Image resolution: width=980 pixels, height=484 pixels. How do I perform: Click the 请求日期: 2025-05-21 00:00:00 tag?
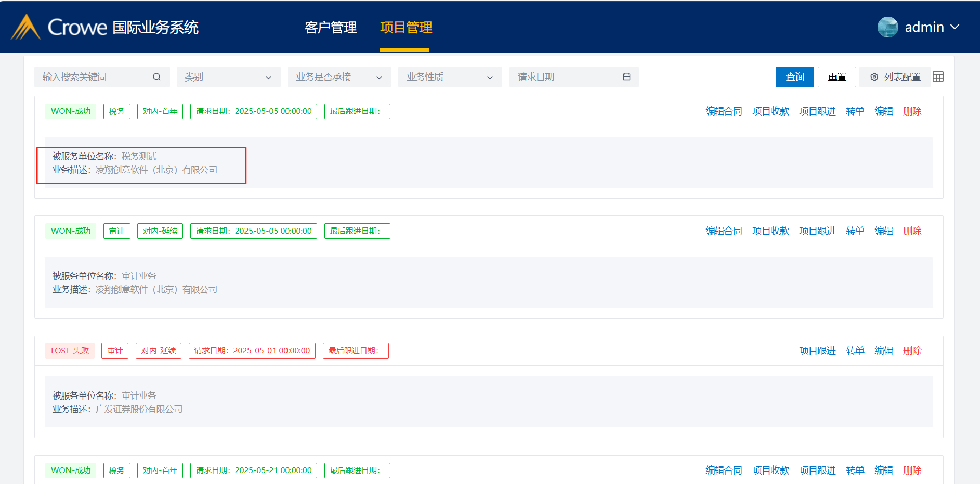(254, 470)
